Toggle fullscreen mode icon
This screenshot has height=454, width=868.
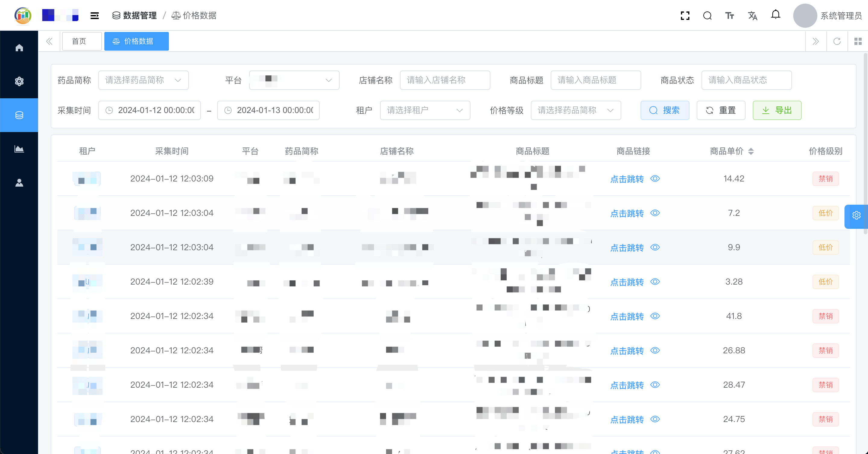(x=685, y=15)
